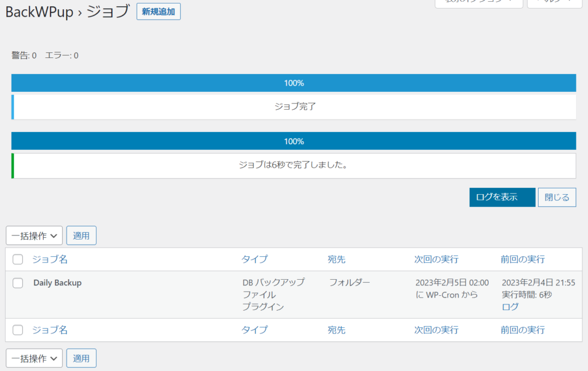Click the エラー: 0 counter
This screenshot has width=588, height=371.
[x=62, y=56]
